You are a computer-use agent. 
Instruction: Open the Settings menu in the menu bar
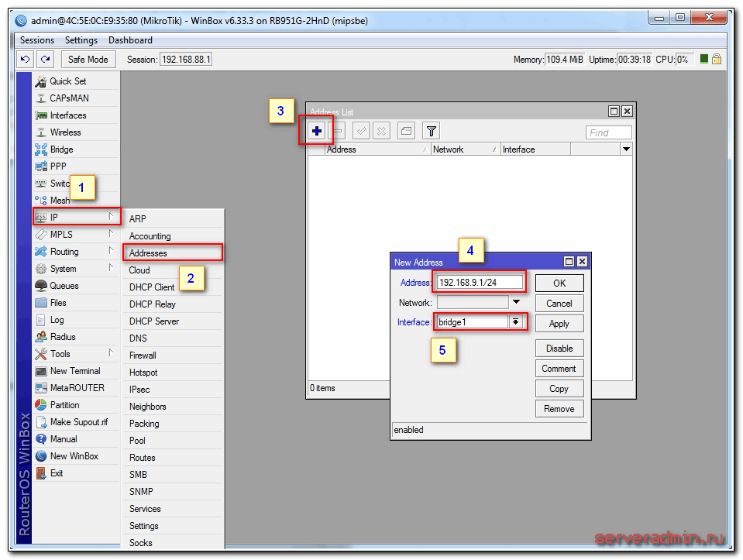(x=81, y=40)
